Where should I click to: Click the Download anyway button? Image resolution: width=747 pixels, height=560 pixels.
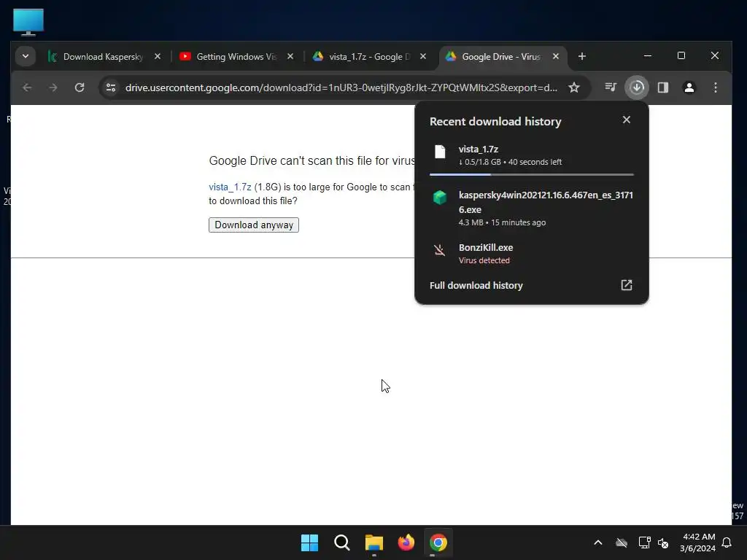click(x=254, y=225)
